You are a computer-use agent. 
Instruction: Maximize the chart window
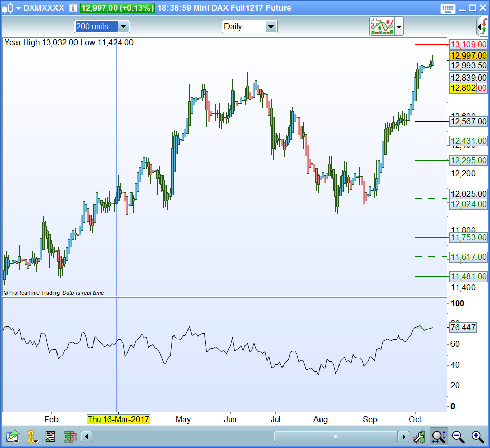pos(473,8)
